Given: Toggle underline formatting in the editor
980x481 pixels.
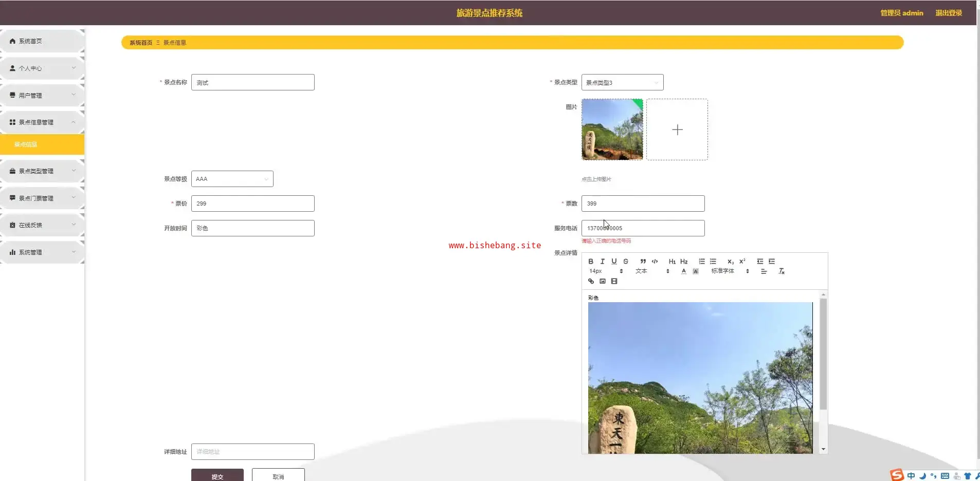Looking at the screenshot, I should coord(614,262).
